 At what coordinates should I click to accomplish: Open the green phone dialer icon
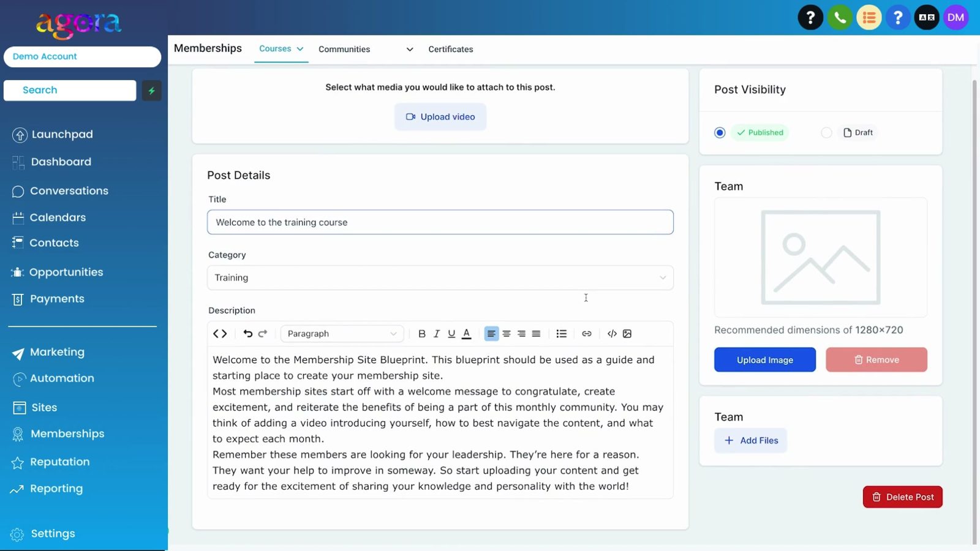pyautogui.click(x=840, y=18)
